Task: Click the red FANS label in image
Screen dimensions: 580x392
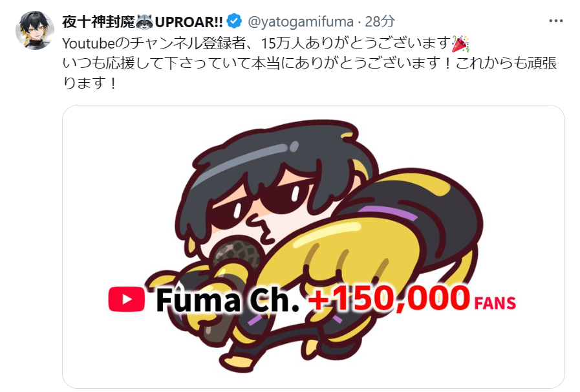Action: [495, 303]
